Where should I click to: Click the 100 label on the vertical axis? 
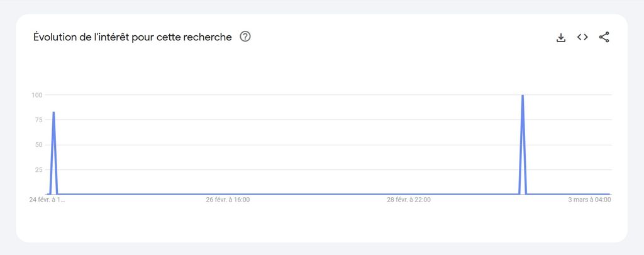pos(36,95)
